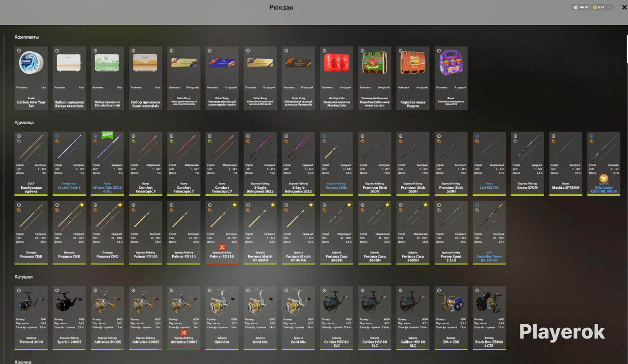The height and width of the screenshot is (364, 628).
Task: Open info icon on Belaya essentials card
Action: [57, 51]
